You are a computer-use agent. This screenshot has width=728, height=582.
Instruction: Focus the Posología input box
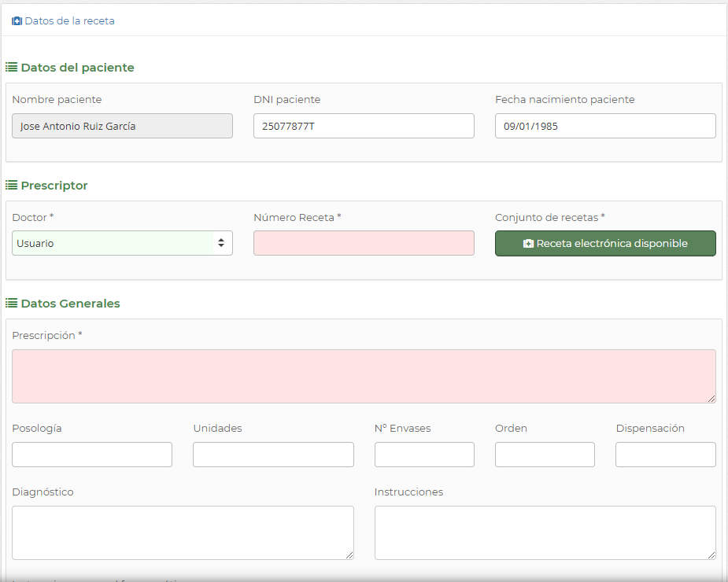click(92, 455)
